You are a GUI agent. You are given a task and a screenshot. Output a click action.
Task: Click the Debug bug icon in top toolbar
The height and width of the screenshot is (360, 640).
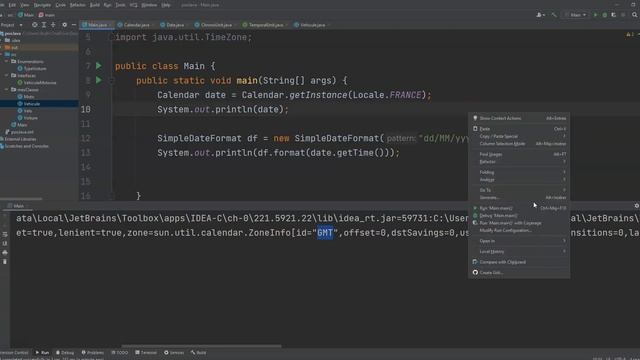604,15
